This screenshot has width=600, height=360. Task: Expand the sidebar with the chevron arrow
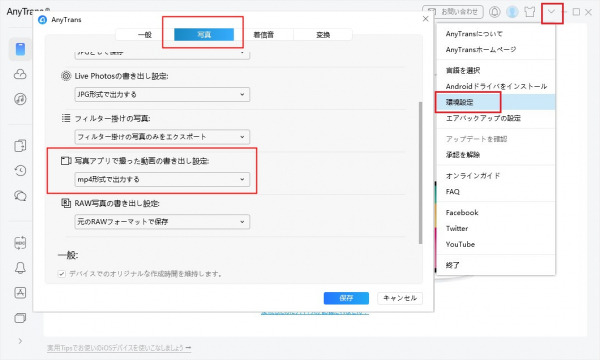pyautogui.click(x=20, y=341)
